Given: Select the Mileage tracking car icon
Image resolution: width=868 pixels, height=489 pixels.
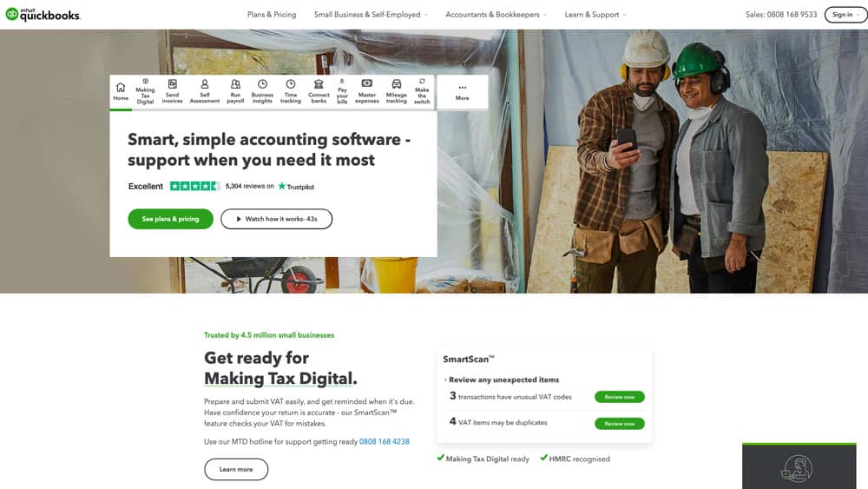Looking at the screenshot, I should 397,84.
